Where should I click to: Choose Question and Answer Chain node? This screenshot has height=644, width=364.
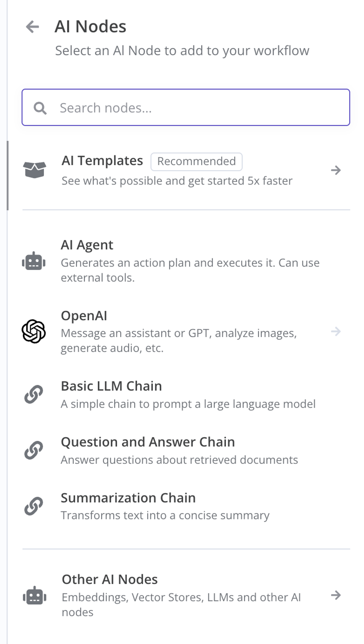(148, 442)
